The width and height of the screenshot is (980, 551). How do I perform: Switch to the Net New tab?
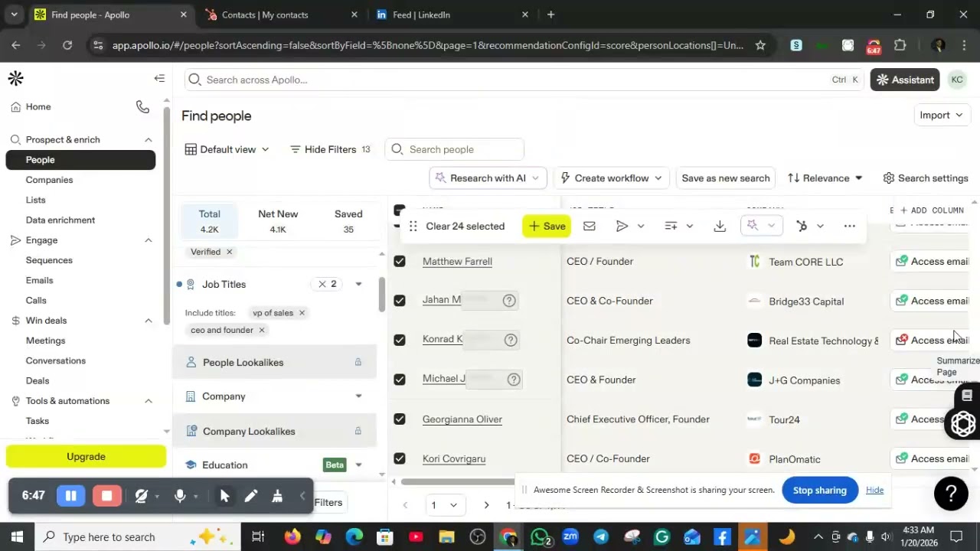tap(278, 221)
